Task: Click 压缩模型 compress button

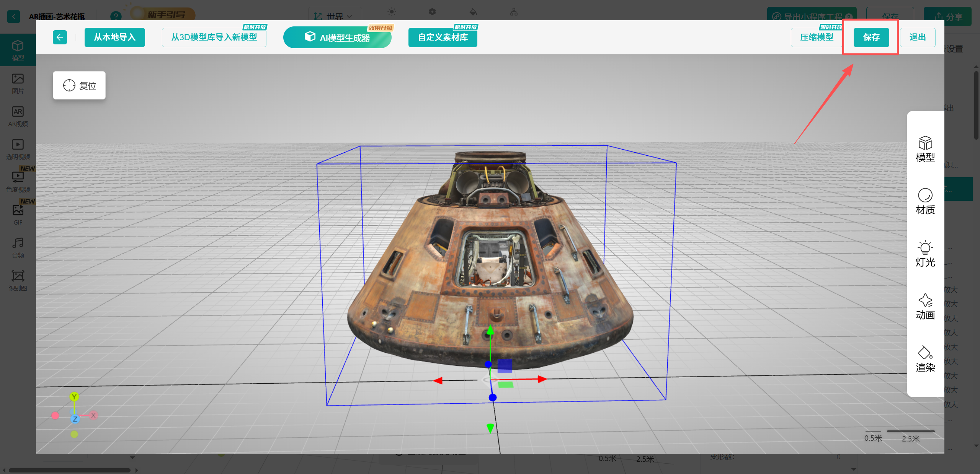Action: tap(816, 37)
